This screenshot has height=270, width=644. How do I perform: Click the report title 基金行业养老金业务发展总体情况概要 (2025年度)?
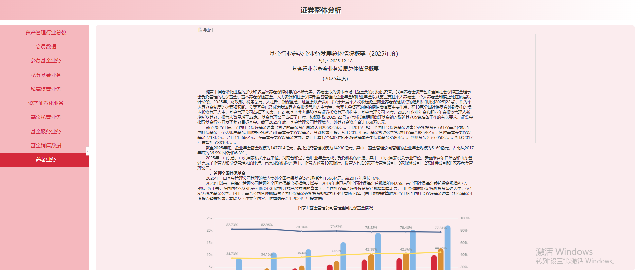(334, 54)
